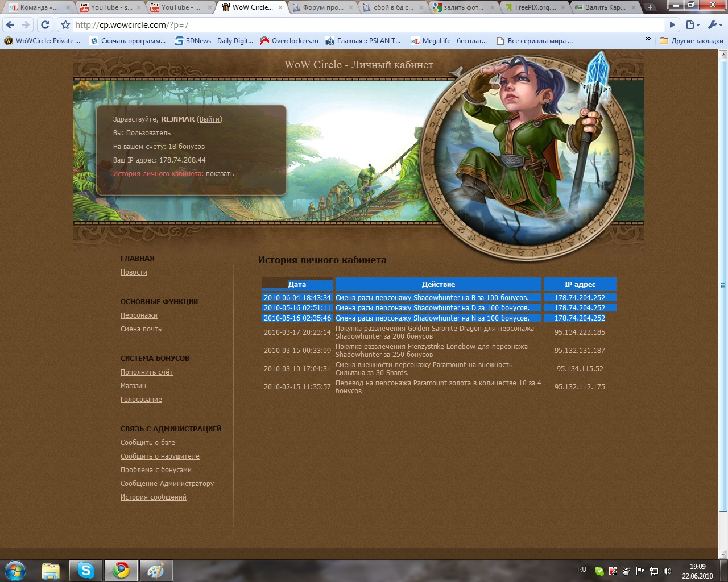Screen dimensions: 728x582
Task: Open the Сообщить о баге link
Action: point(148,443)
